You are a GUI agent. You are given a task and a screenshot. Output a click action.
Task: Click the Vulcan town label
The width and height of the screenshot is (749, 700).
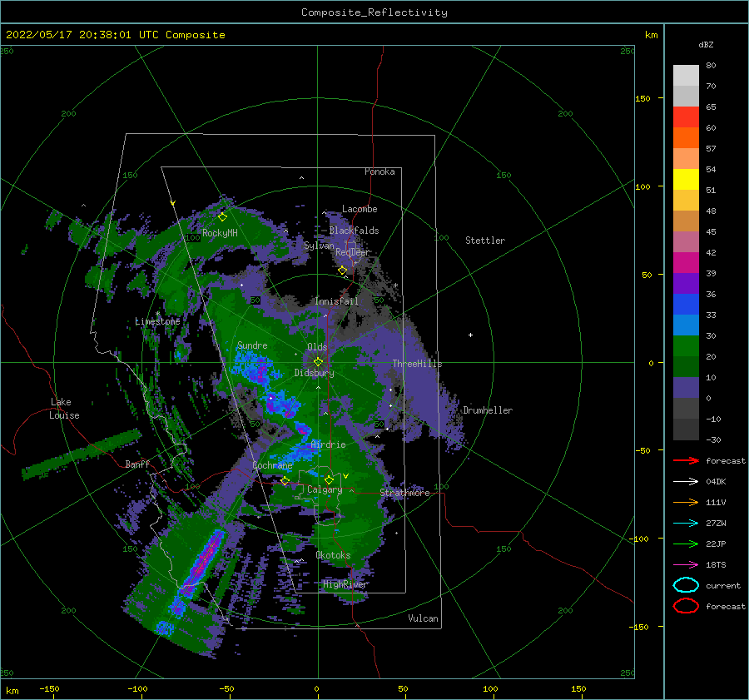tap(423, 618)
